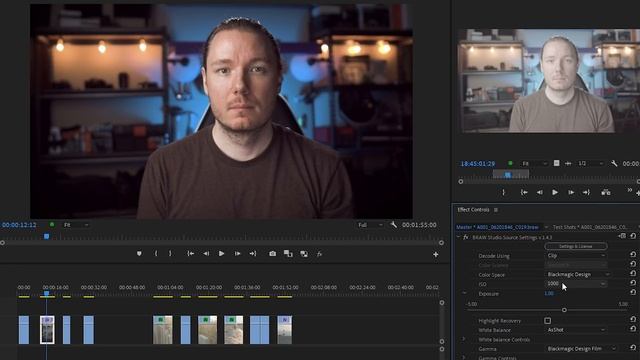Open the White Balance AsShot dropdown

576,330
